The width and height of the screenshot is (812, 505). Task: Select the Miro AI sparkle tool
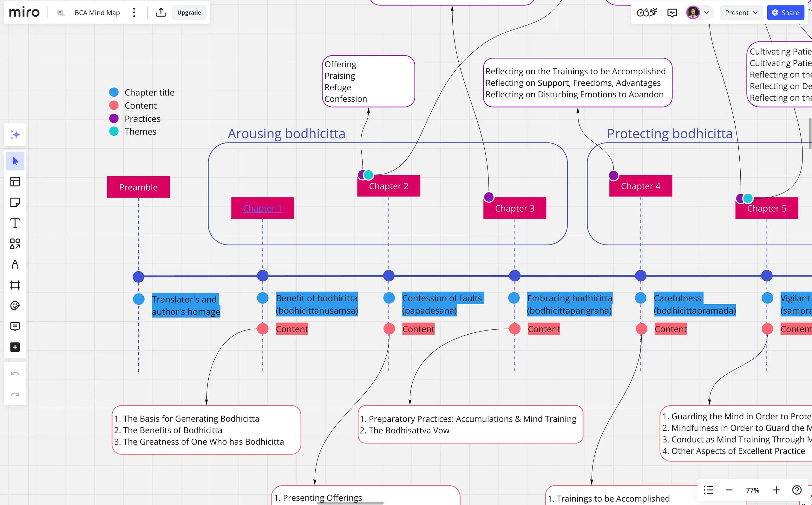click(x=15, y=134)
